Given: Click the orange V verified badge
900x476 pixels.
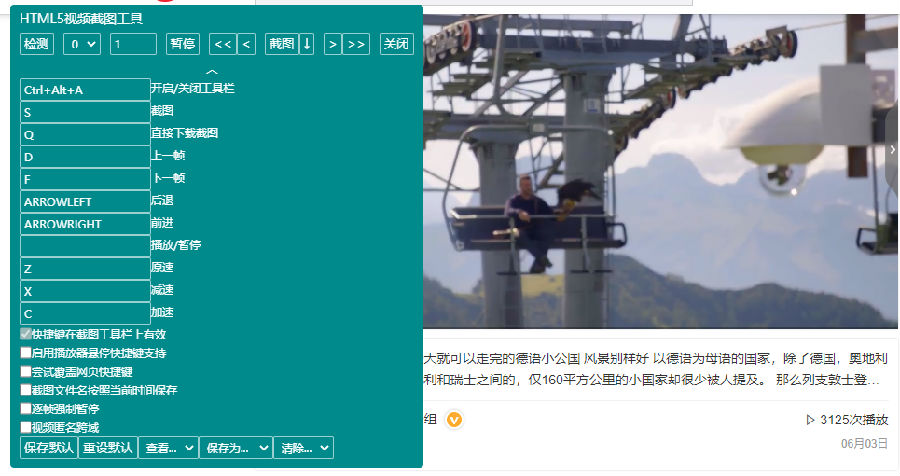Looking at the screenshot, I should point(454,420).
